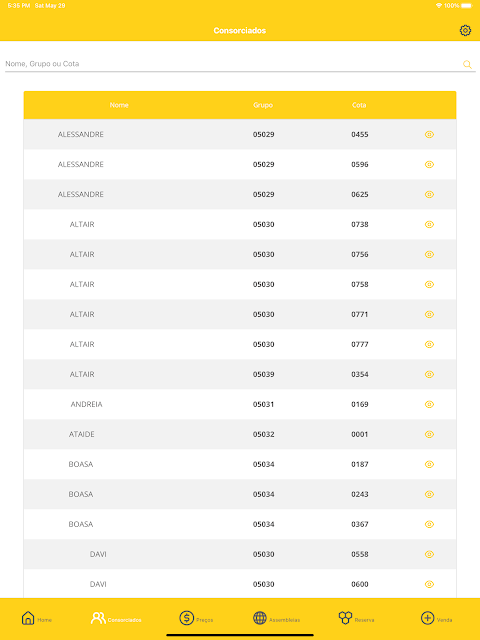This screenshot has width=480, height=640.
Task: Tap eye icon for ALTAIR cota 0738
Action: (x=429, y=224)
